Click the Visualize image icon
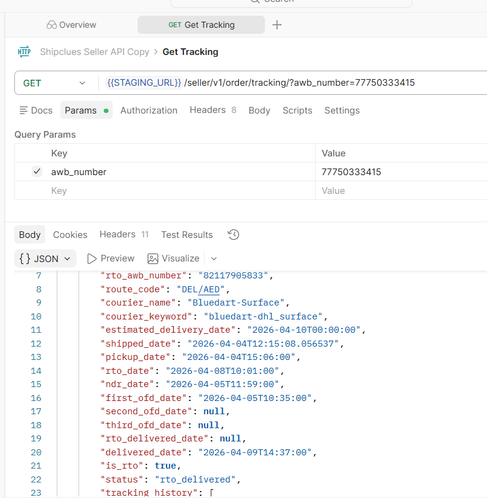This screenshot has height=500, width=487. pyautogui.click(x=153, y=259)
